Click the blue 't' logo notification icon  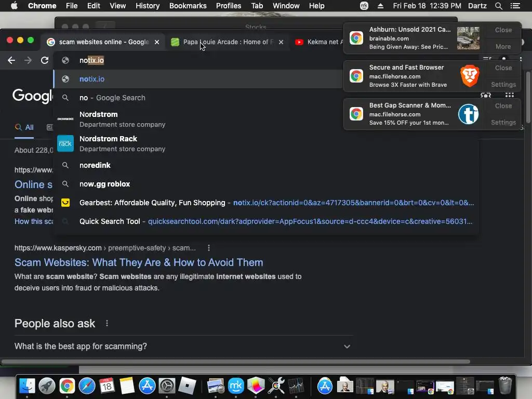(x=468, y=114)
